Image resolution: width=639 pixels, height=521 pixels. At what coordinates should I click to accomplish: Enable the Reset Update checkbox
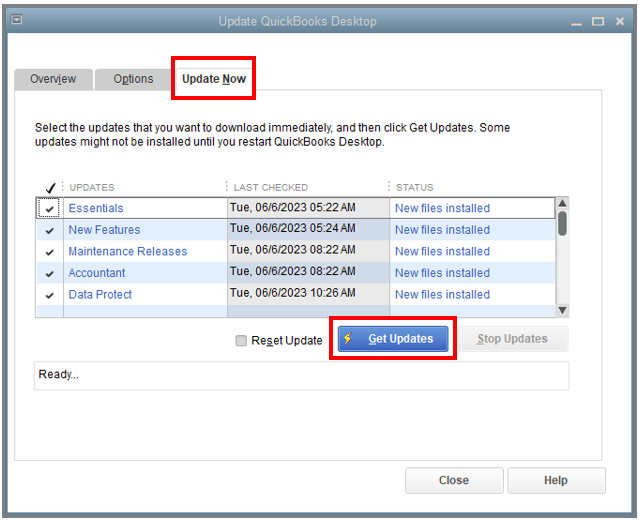tap(241, 340)
